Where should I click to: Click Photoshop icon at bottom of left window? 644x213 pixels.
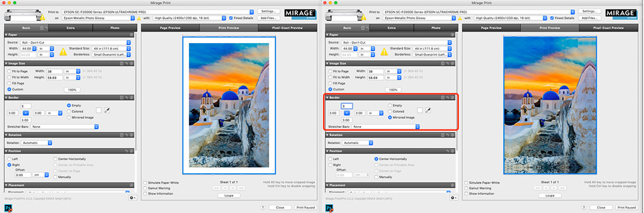(x=8, y=208)
